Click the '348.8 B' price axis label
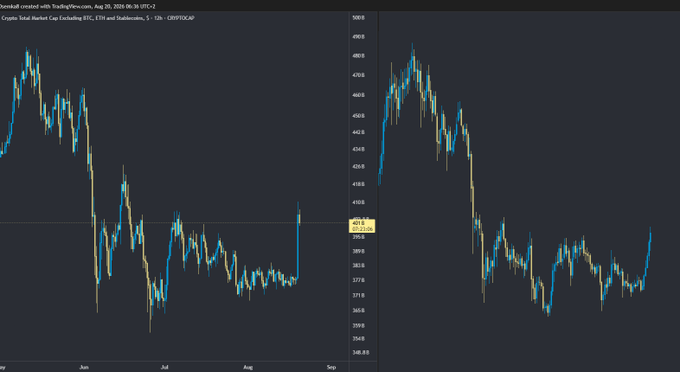Image resolution: width=680 pixels, height=372 pixels. 360,353
